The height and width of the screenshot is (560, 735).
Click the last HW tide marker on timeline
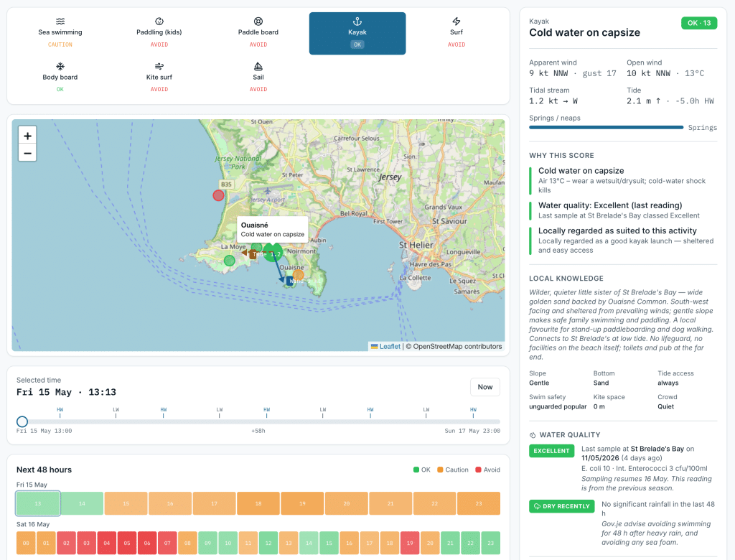(473, 412)
